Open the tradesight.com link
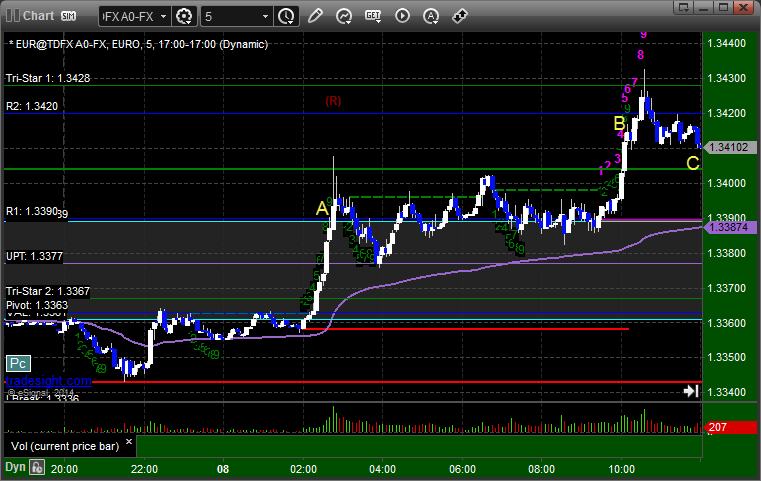 pyautogui.click(x=48, y=381)
